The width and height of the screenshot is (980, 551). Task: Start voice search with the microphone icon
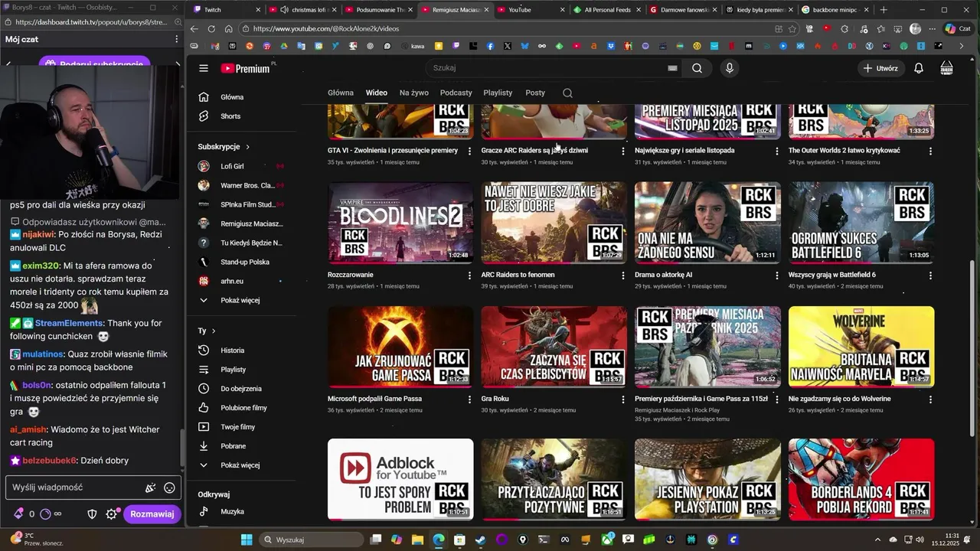729,68
